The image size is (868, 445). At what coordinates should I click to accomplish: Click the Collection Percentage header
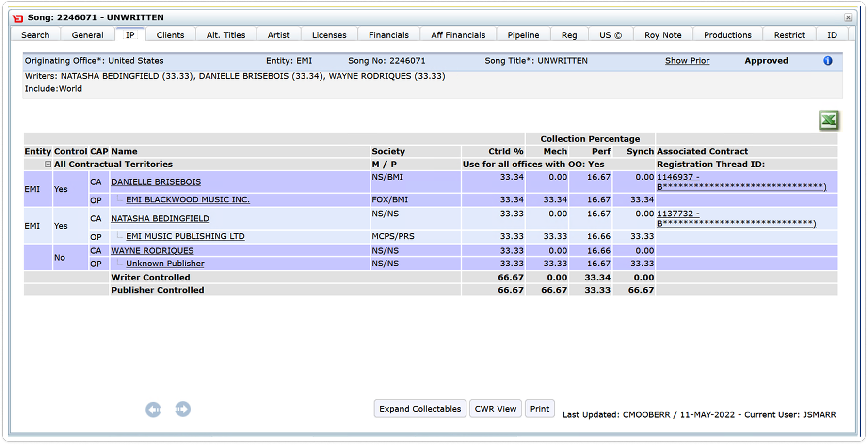pos(590,139)
